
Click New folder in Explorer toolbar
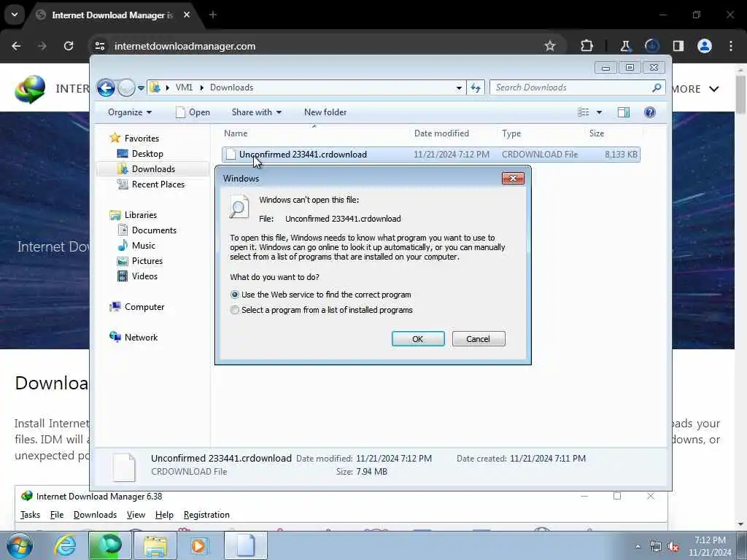pos(325,112)
